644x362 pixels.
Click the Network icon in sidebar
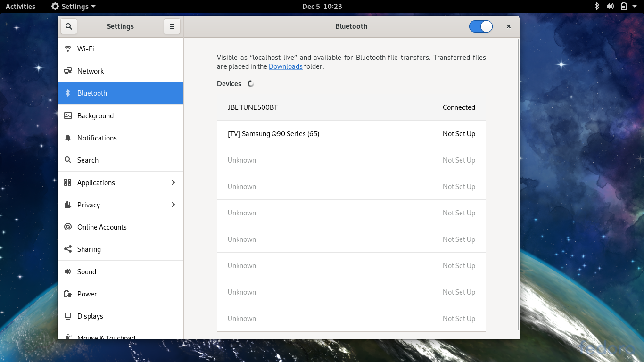pos(68,71)
